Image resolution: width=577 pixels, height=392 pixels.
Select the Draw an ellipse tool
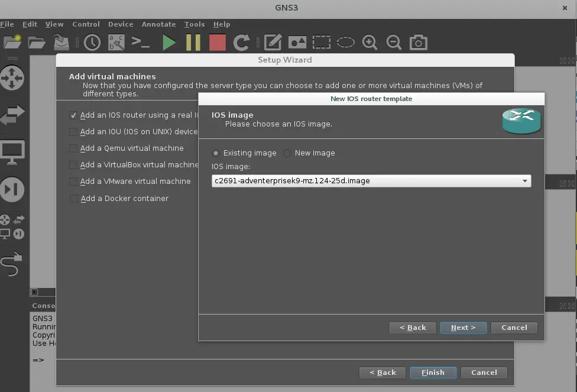click(x=345, y=43)
